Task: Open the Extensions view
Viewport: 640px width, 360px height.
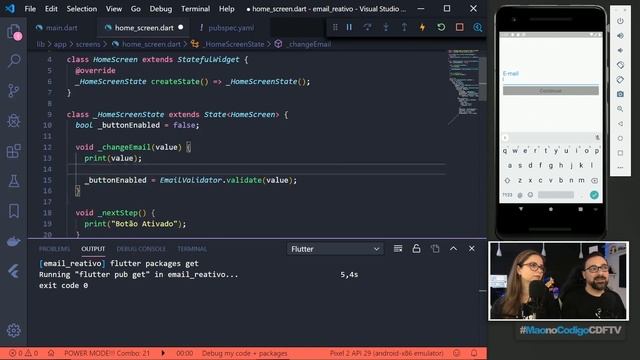Action: (13, 151)
